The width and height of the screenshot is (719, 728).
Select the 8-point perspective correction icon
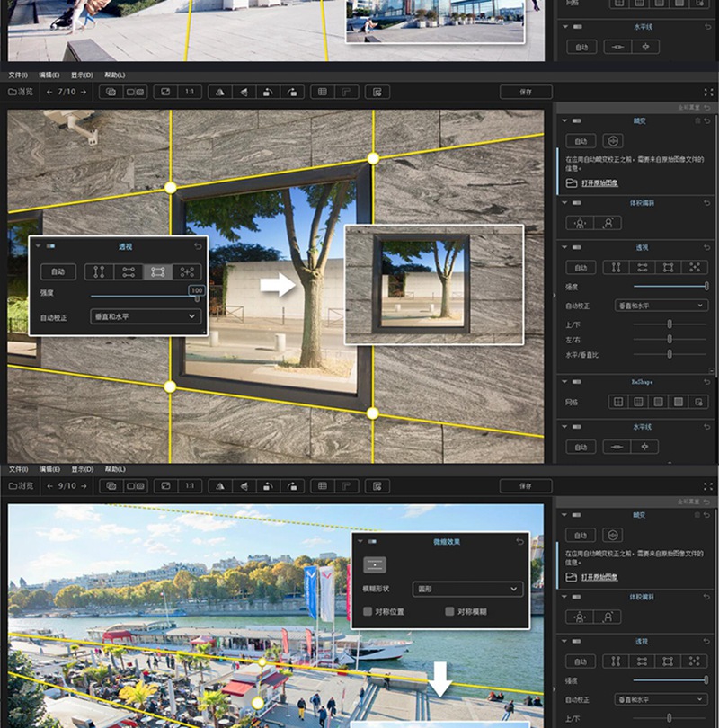(187, 271)
